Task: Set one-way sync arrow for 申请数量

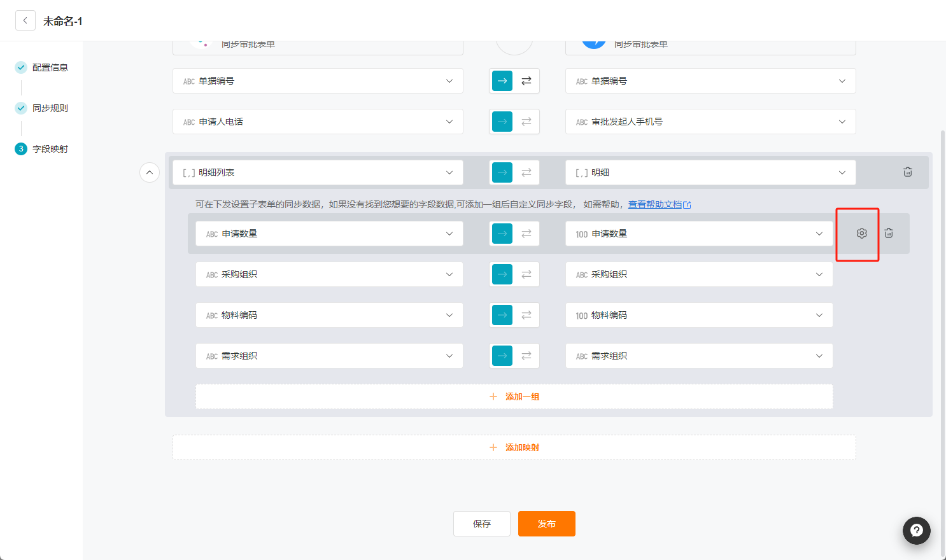Action: coord(502,234)
